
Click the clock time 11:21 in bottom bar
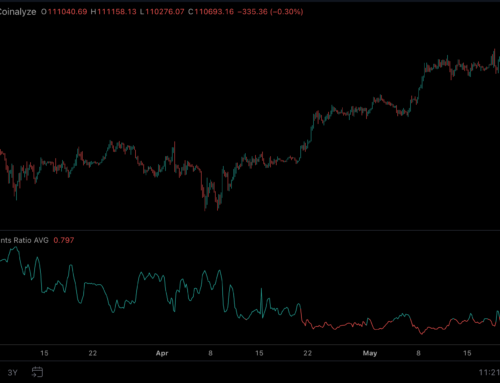(489, 372)
